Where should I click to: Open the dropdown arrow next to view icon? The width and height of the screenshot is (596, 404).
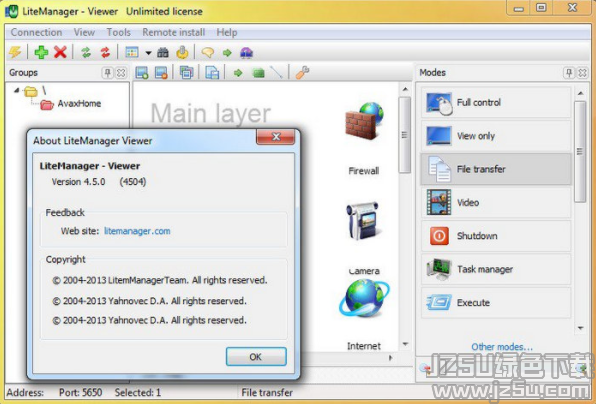click(x=148, y=53)
